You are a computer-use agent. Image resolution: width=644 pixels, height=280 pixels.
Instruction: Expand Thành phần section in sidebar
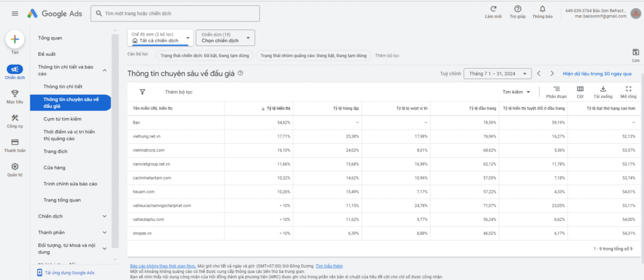click(104, 232)
